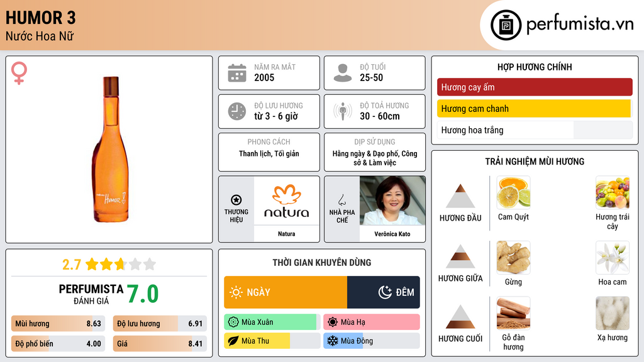Click the HUMOR 3 title
644x362 pixels.
pyautogui.click(x=41, y=18)
